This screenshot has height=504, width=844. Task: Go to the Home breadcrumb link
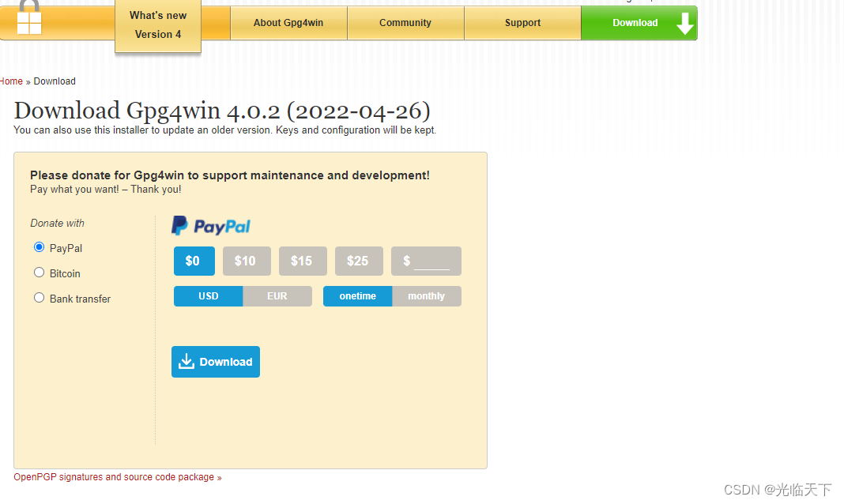click(x=11, y=81)
